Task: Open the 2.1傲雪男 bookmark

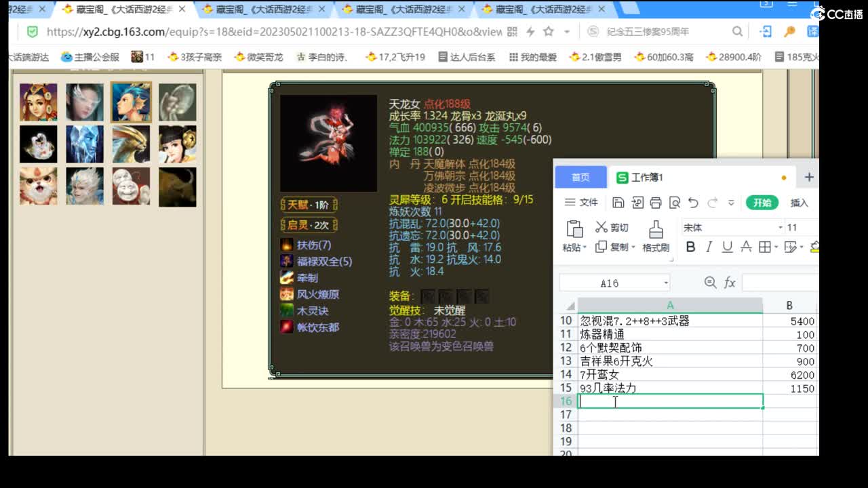Action: pyautogui.click(x=595, y=57)
